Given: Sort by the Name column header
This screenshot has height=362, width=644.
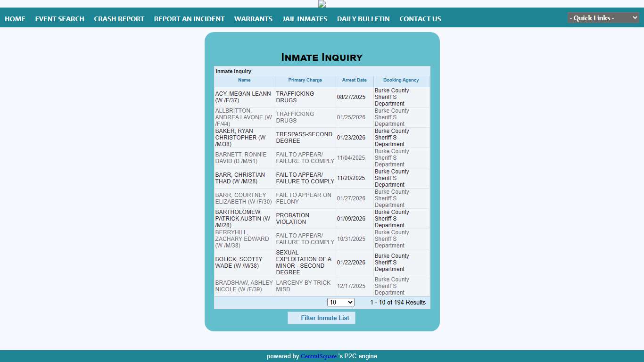Looking at the screenshot, I should (244, 80).
